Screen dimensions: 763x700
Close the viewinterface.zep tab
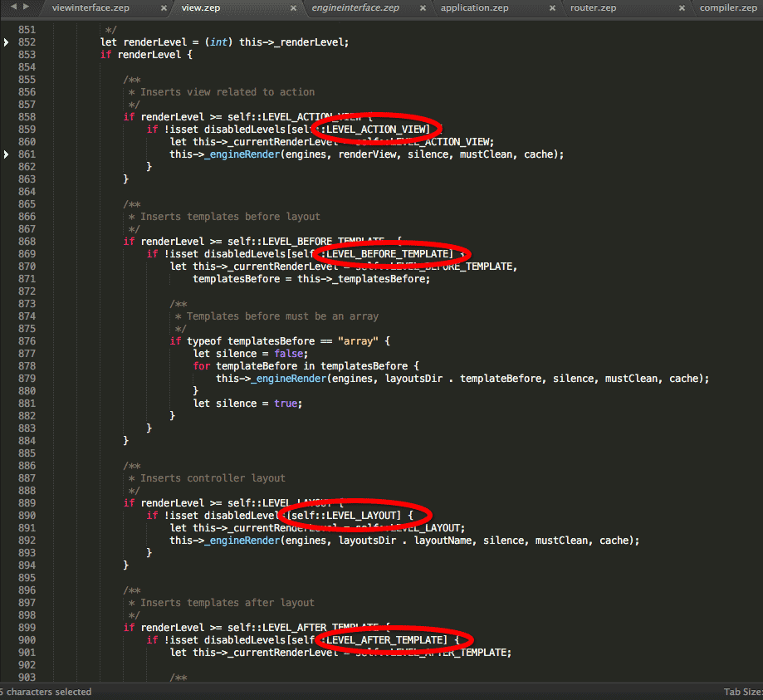click(x=164, y=8)
